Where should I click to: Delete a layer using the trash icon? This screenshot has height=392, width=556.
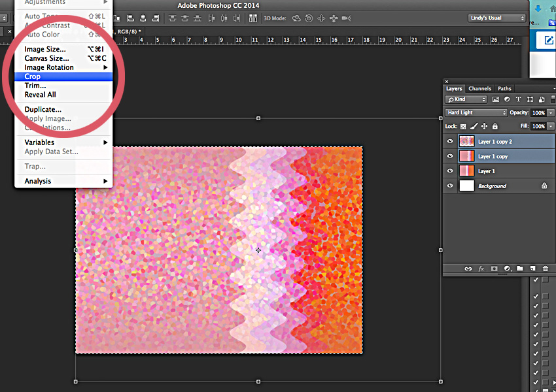click(547, 269)
